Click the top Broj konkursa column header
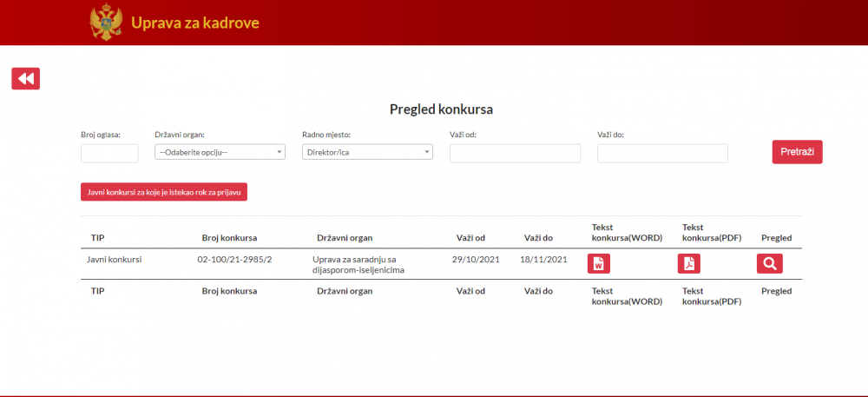 pyautogui.click(x=229, y=237)
